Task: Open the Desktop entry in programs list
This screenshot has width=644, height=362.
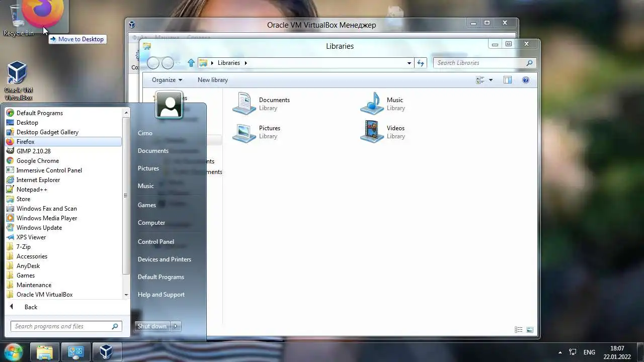Action: point(63,123)
